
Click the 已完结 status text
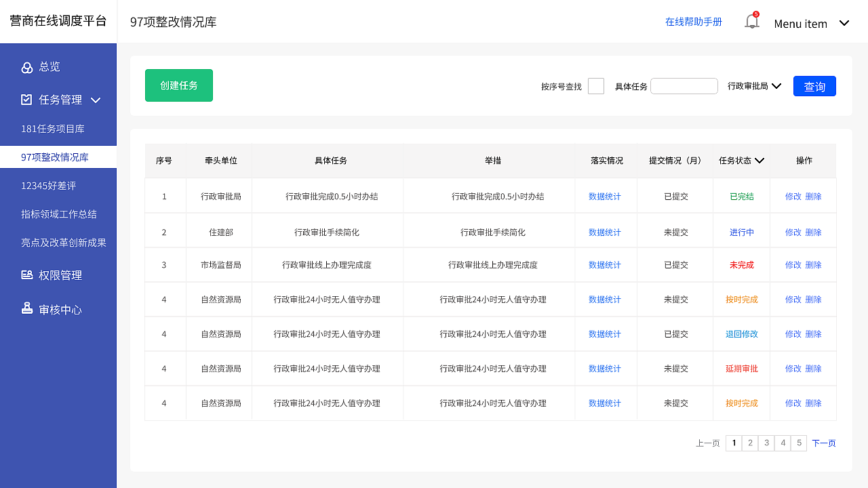point(742,197)
